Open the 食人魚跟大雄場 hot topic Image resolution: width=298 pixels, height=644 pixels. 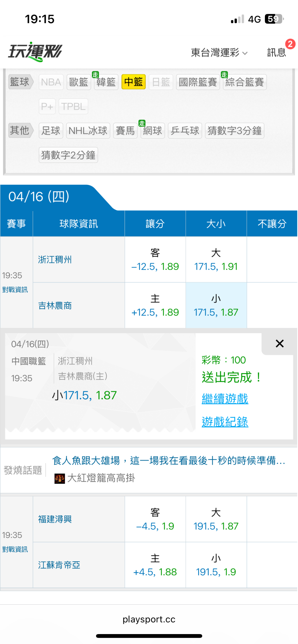coord(168,460)
